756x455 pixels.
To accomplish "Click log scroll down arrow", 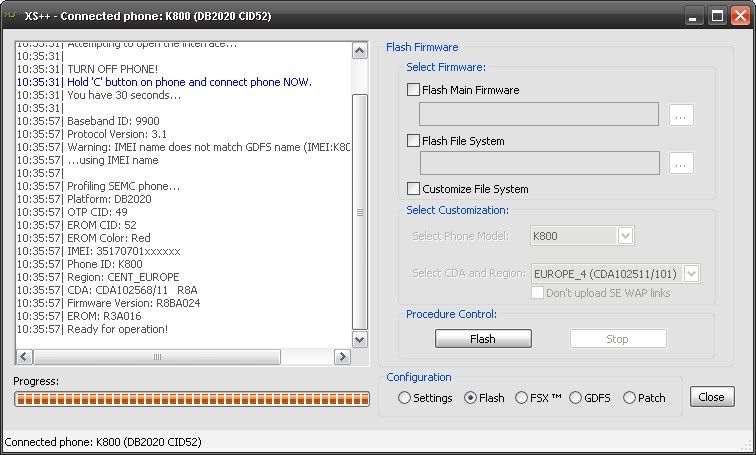I will click(x=360, y=339).
